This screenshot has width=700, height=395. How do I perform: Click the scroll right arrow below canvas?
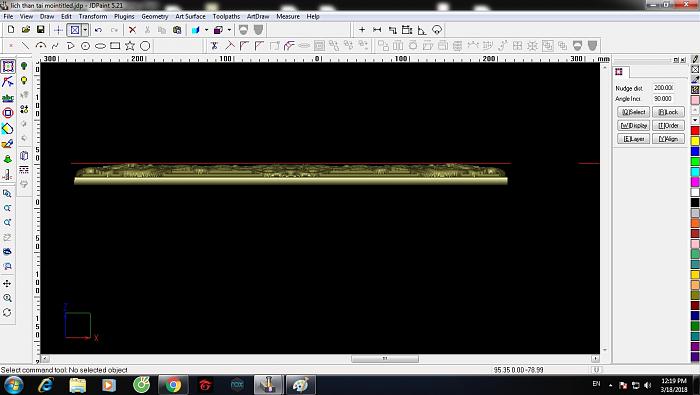(595, 358)
